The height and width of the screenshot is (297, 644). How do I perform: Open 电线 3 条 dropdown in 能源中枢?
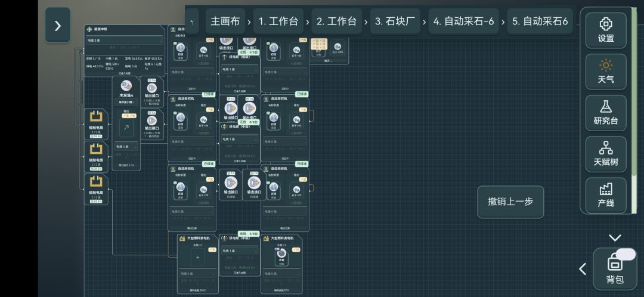click(x=125, y=41)
